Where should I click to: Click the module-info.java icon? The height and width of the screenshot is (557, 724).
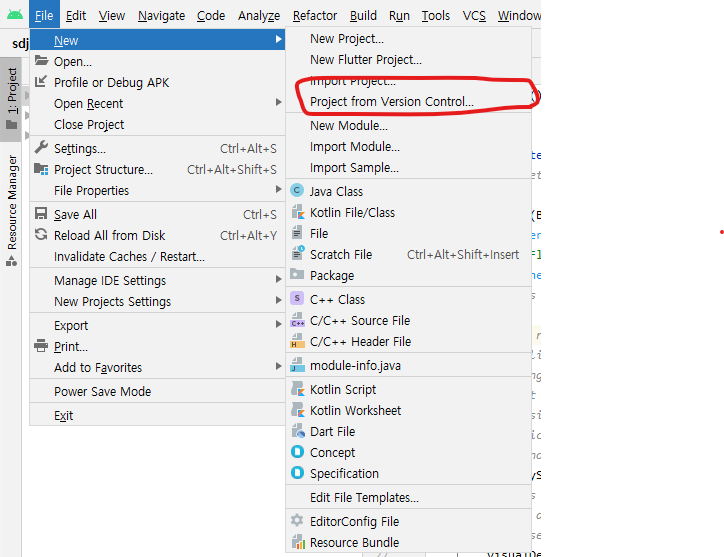[x=298, y=365]
